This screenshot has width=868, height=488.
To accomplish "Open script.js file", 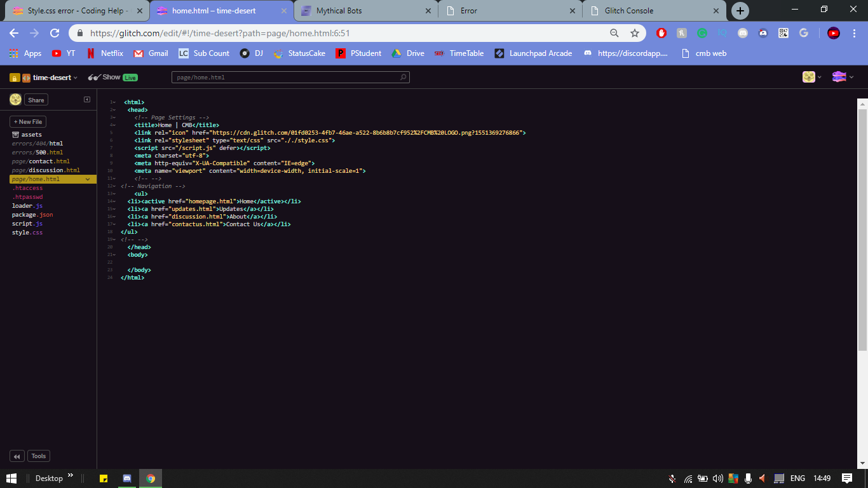I will 27,224.
